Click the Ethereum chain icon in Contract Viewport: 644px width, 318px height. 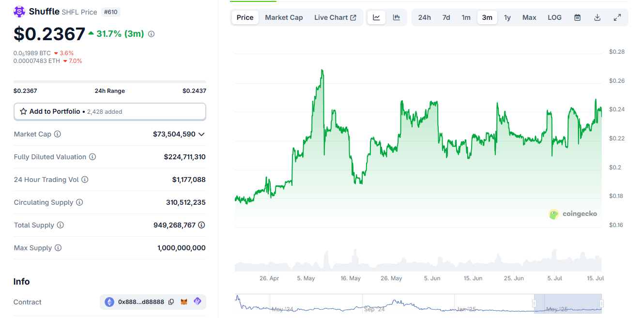(109, 302)
